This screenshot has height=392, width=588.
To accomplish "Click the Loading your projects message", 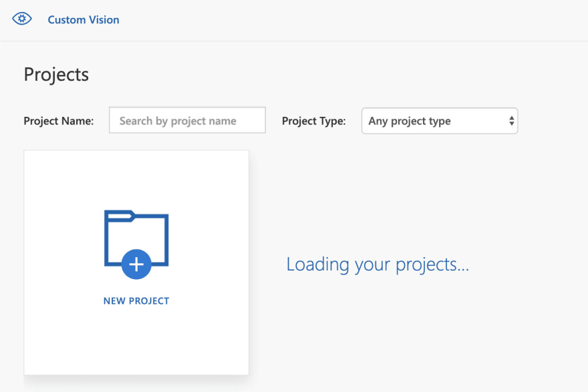I will point(378,264).
